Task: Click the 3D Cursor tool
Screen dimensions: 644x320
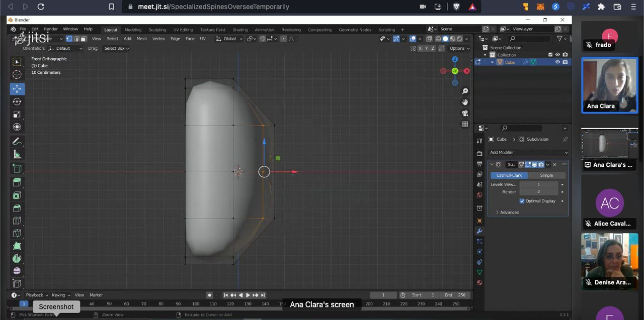Action: tap(17, 75)
